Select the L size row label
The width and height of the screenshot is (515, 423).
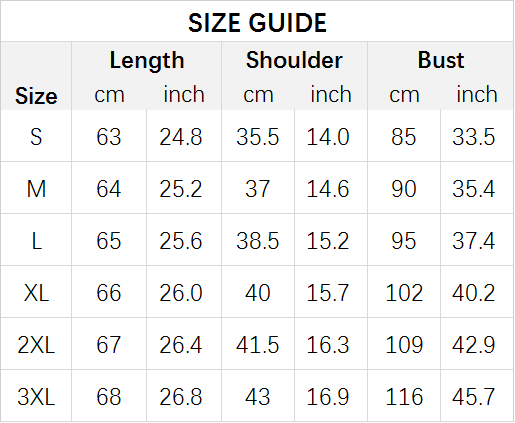[36, 241]
